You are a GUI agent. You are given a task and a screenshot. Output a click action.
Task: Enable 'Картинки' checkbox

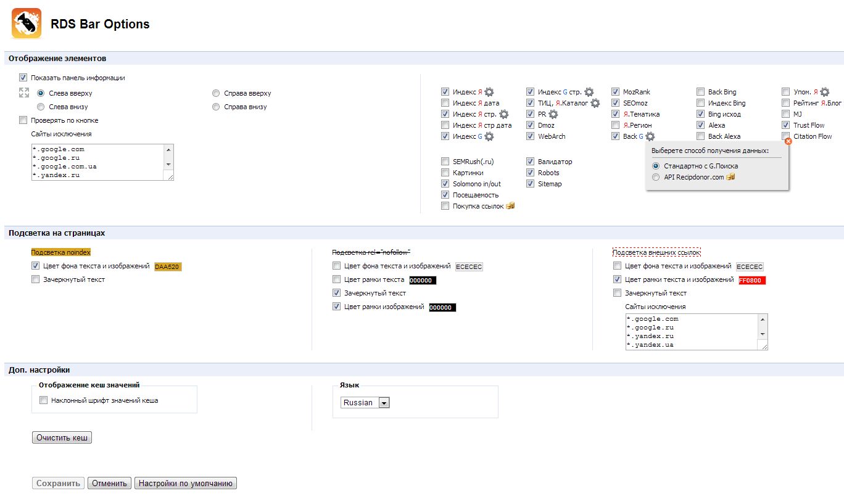pyautogui.click(x=445, y=173)
